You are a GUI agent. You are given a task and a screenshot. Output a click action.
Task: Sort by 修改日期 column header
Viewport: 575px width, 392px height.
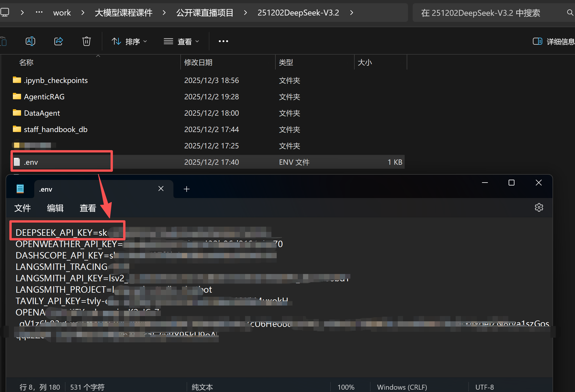pos(198,62)
